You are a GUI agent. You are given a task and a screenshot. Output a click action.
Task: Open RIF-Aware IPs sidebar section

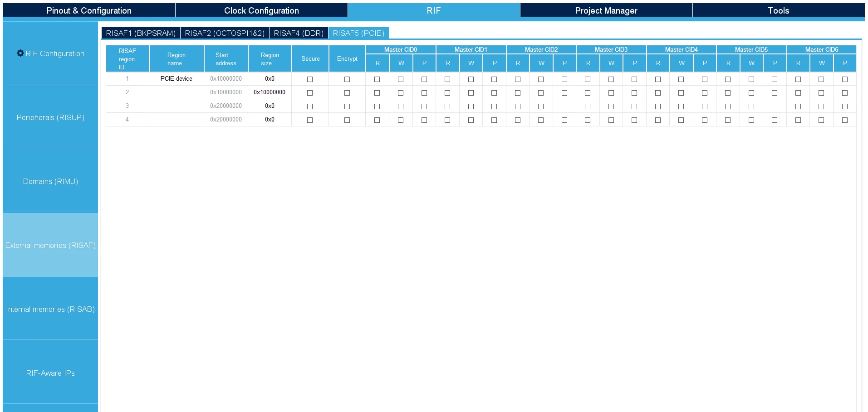(x=50, y=373)
